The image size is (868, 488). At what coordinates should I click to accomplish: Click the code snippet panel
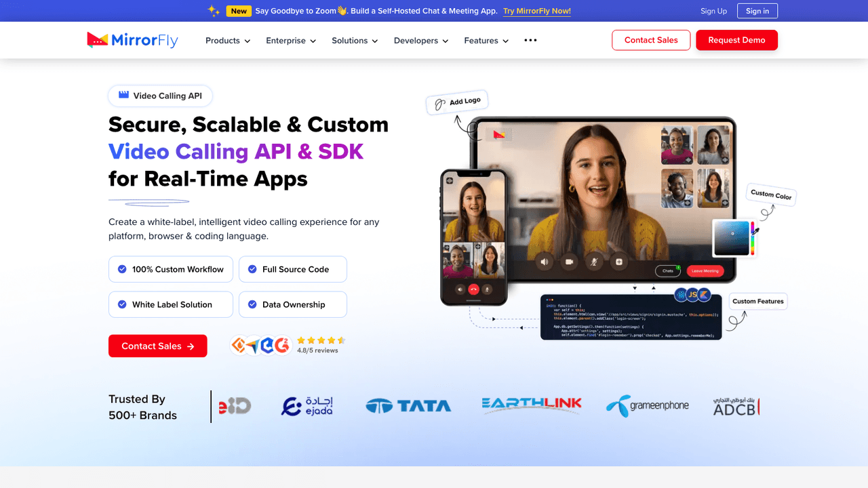click(x=631, y=317)
